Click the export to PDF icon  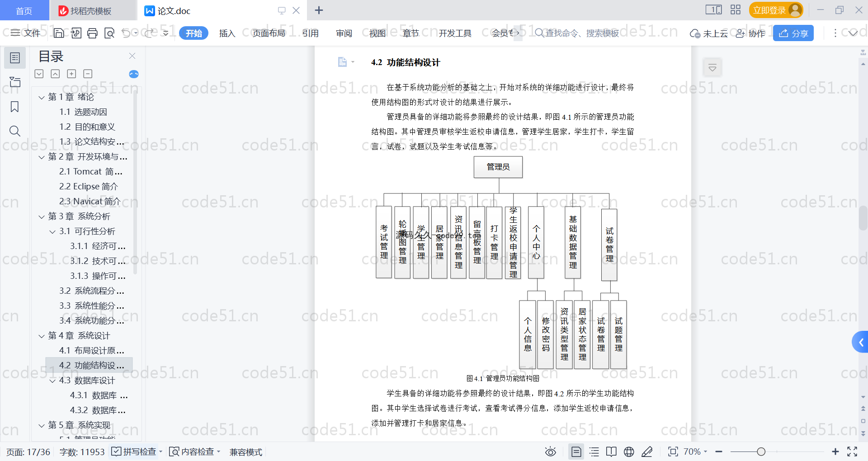coord(76,33)
